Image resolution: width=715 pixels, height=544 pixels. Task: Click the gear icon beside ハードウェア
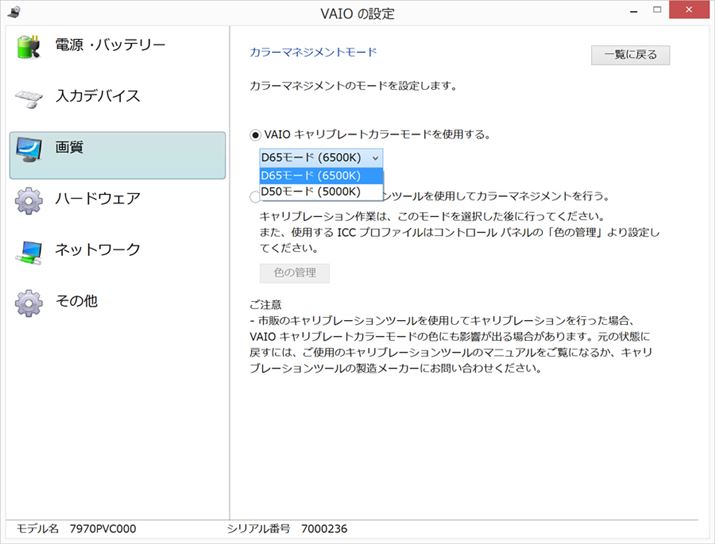(29, 200)
